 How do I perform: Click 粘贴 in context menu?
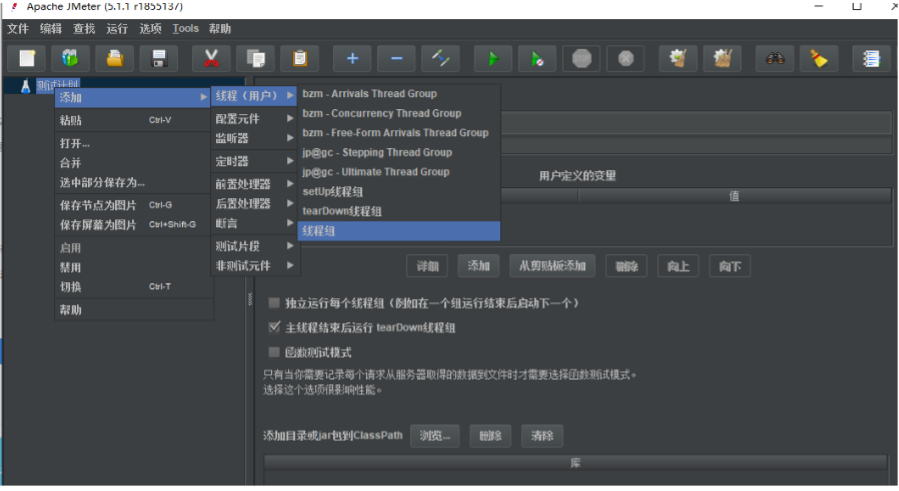point(133,120)
